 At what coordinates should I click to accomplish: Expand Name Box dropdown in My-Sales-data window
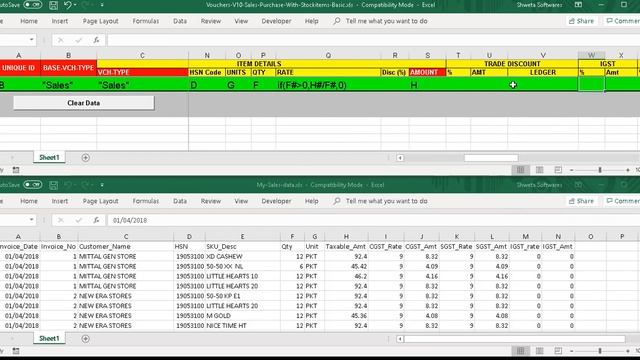tap(31, 220)
